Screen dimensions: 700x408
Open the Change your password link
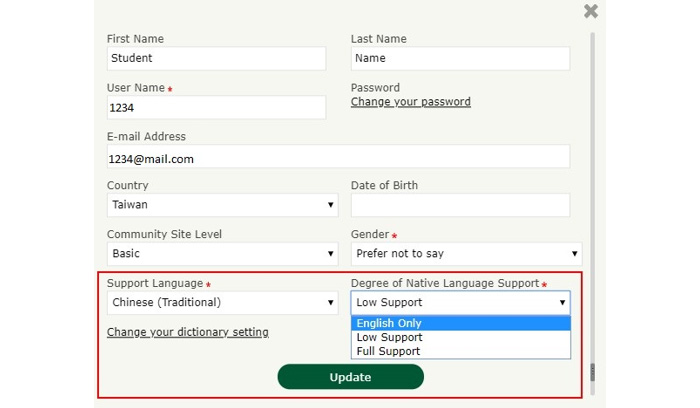click(x=410, y=102)
